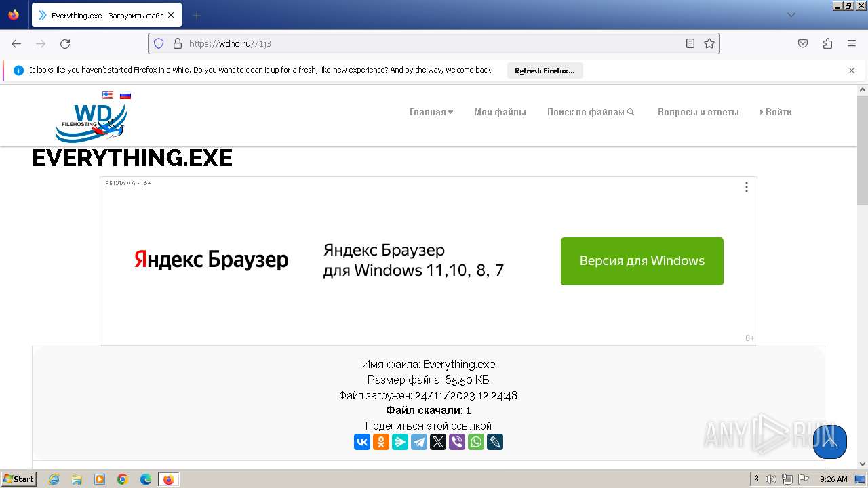This screenshot has height=488, width=868.
Task: Click text Файл скачали: 1
Action: [x=429, y=411]
